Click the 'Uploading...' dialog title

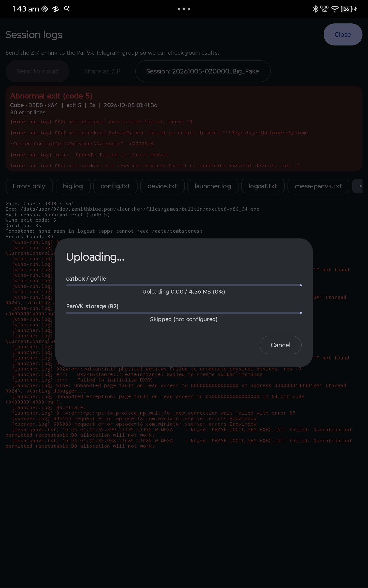(x=95, y=257)
